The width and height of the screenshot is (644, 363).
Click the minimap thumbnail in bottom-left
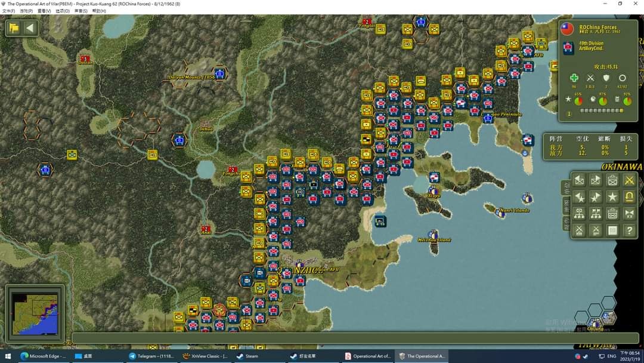[35, 313]
